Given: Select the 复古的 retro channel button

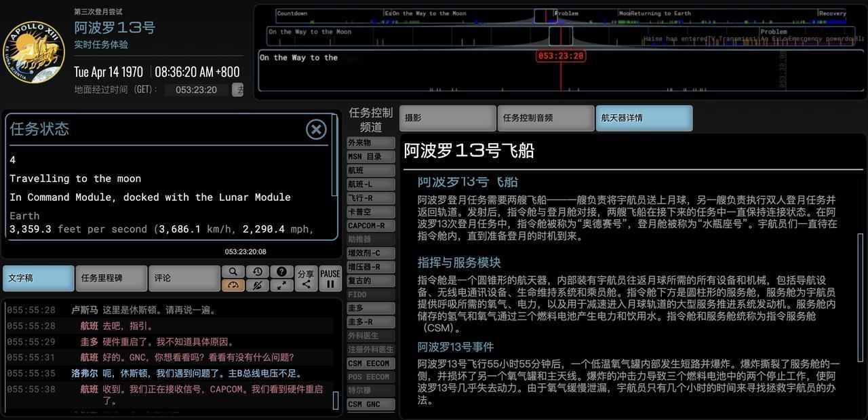Looking at the screenshot, I should tap(370, 281).
